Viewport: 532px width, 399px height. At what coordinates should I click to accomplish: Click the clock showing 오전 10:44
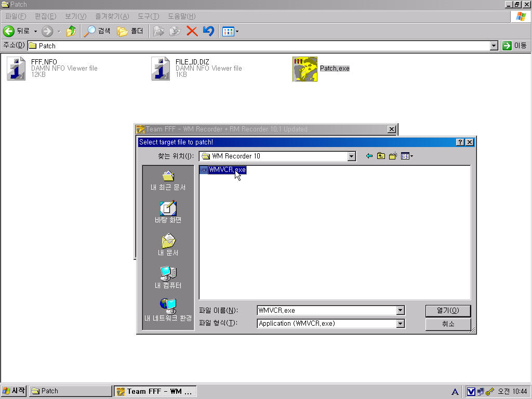tap(512, 392)
